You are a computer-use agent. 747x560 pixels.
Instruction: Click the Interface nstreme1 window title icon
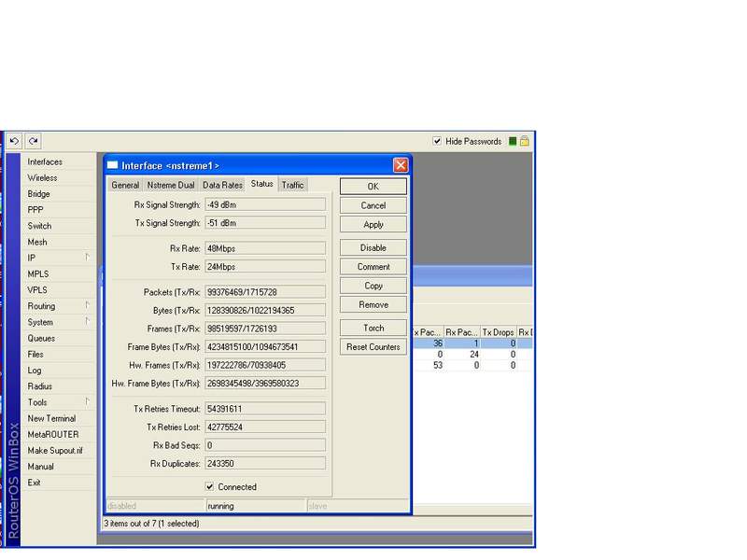tap(112, 165)
